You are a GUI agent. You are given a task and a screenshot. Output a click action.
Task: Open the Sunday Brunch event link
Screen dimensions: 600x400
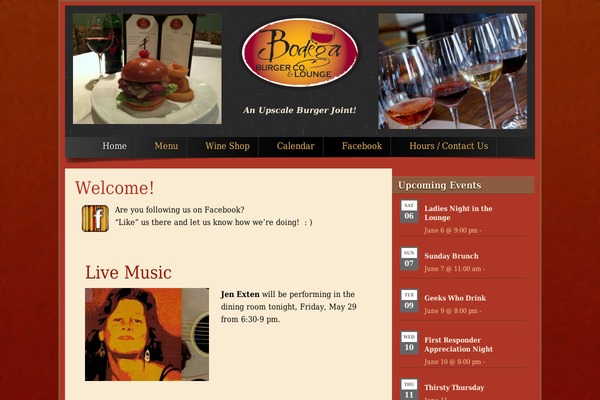(451, 256)
